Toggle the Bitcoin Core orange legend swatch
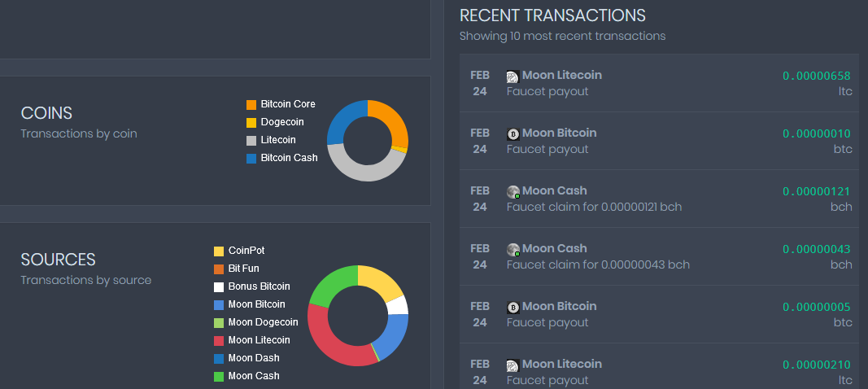This screenshot has width=868, height=389. [x=251, y=105]
